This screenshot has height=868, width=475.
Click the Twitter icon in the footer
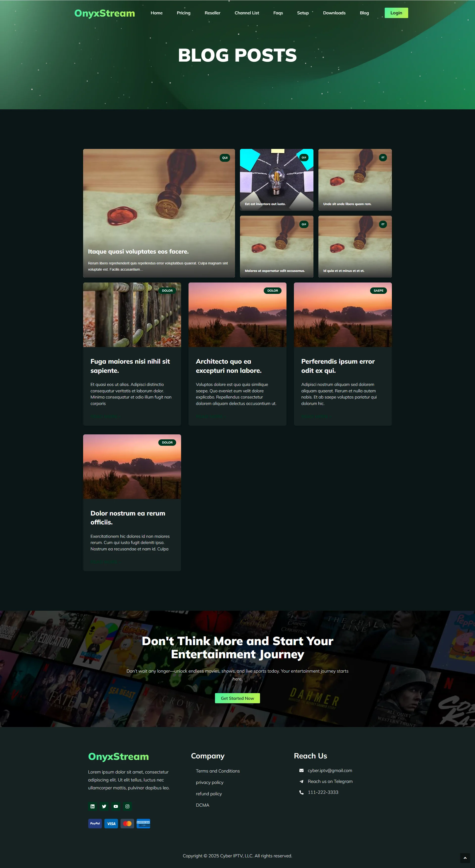(x=104, y=806)
